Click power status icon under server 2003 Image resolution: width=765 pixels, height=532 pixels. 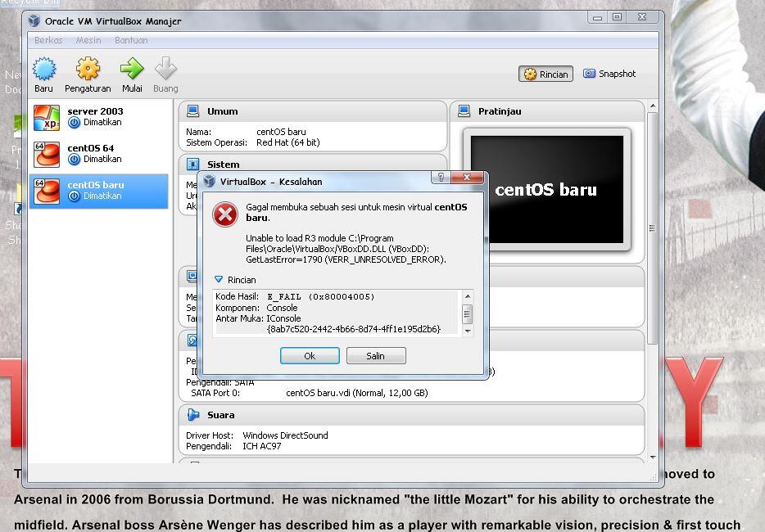point(74,123)
